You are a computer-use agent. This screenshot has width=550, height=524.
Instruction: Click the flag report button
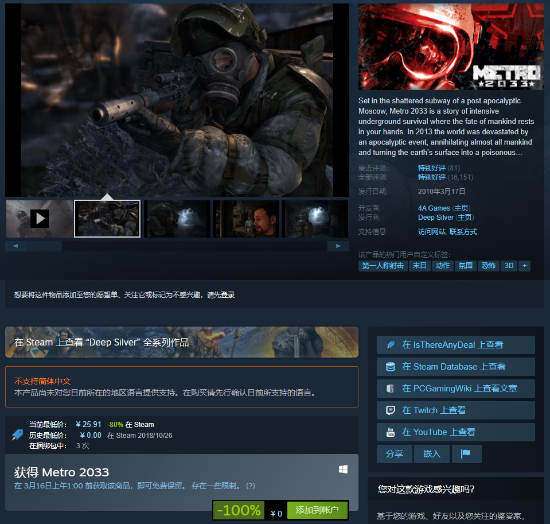click(467, 454)
